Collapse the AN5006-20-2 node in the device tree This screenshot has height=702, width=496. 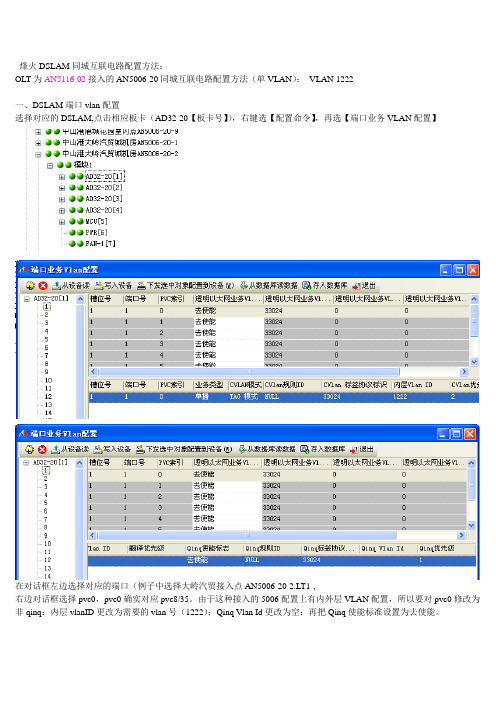(38, 154)
